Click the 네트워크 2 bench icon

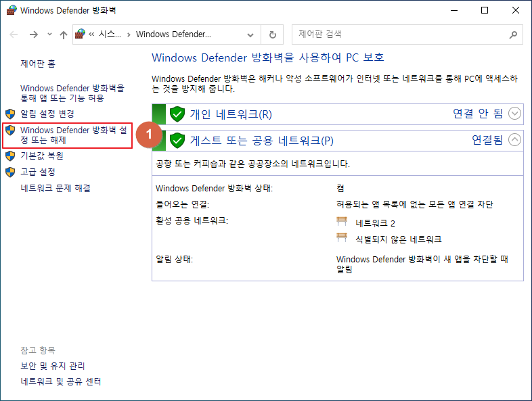(342, 222)
